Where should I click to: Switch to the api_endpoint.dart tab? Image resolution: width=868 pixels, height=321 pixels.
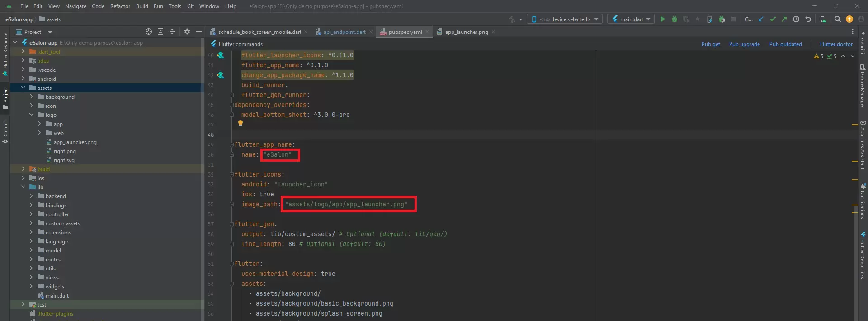344,32
